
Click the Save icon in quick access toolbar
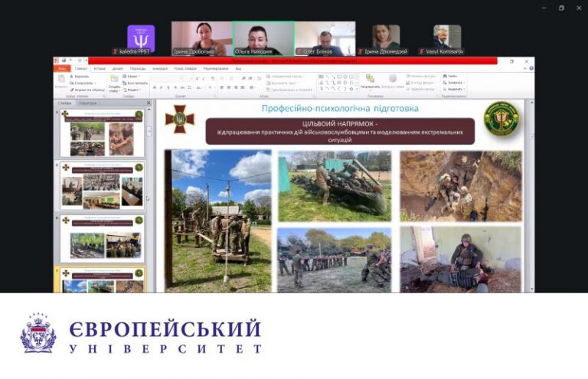click(x=64, y=60)
